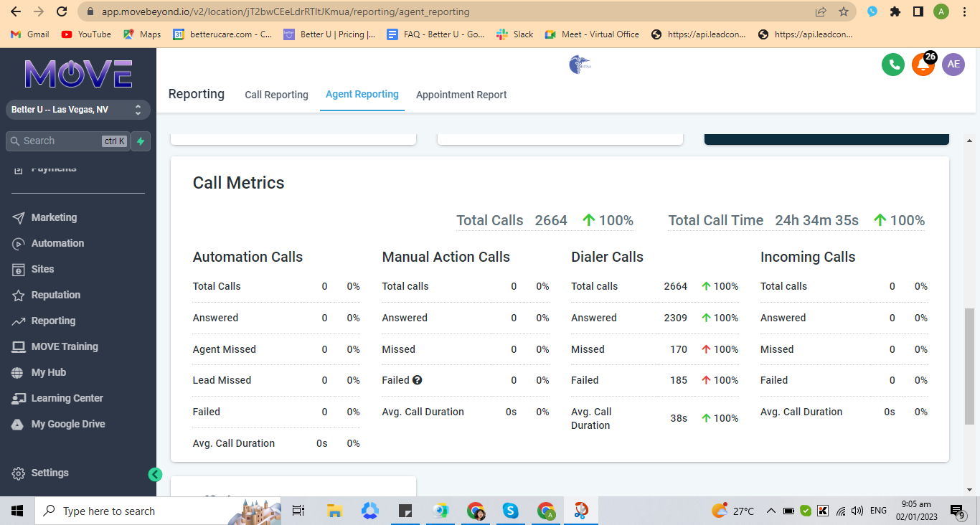Click the Failed help question mark icon
980x525 pixels.
point(418,380)
